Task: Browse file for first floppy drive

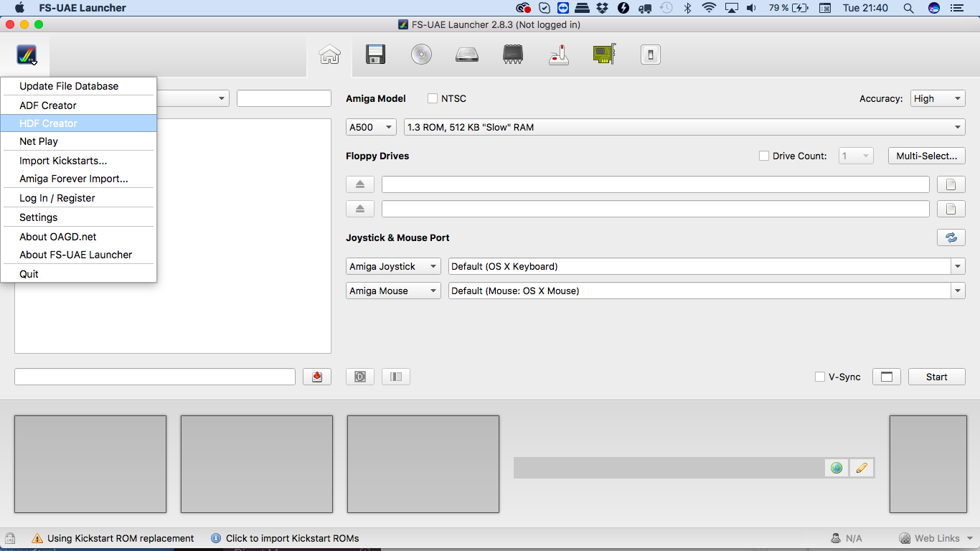Action: tap(951, 184)
